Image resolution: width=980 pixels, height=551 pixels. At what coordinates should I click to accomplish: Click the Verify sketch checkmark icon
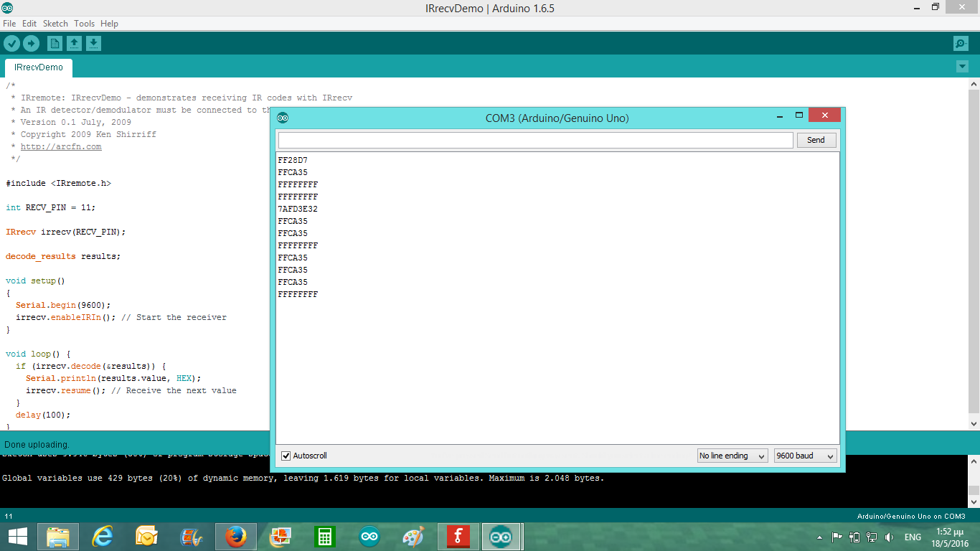[11, 44]
